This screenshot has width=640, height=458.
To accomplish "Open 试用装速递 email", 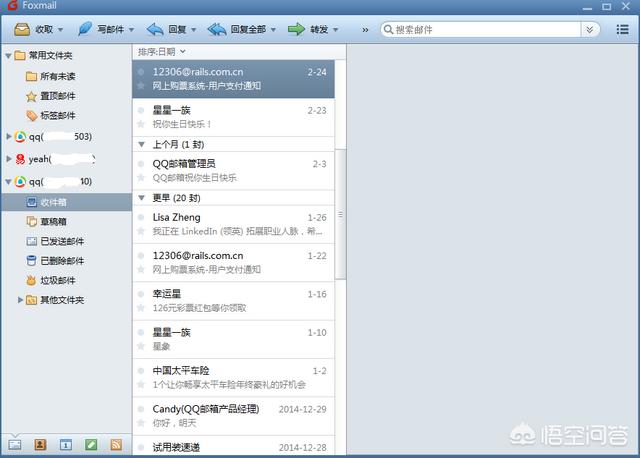I will point(233,446).
